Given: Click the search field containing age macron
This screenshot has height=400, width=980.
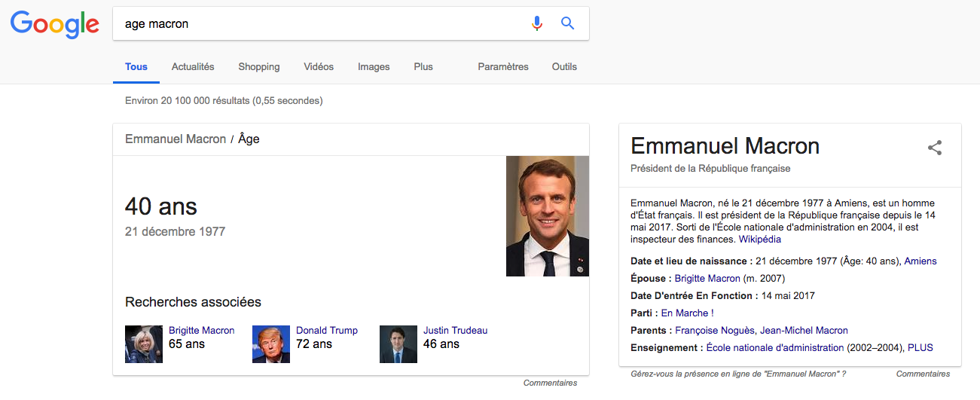Looking at the screenshot, I should click(x=320, y=23).
